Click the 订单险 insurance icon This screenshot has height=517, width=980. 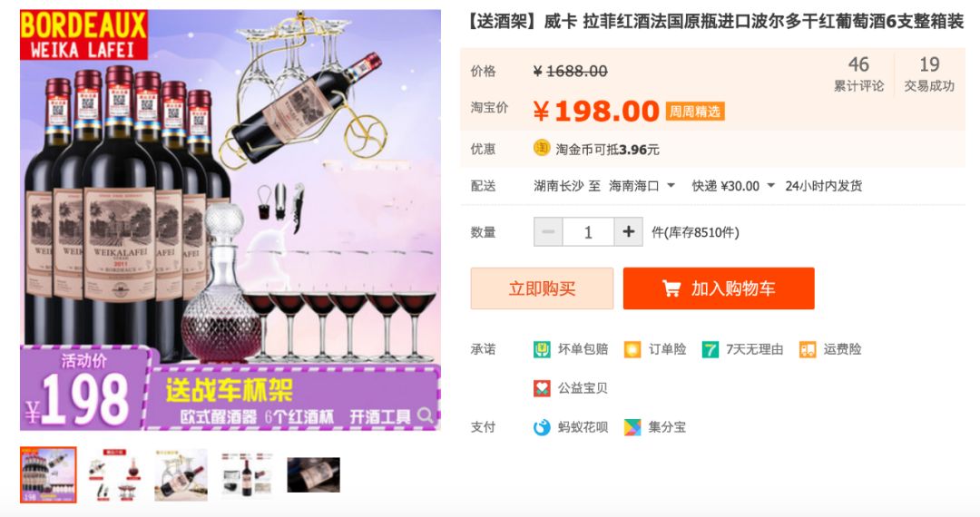[x=632, y=350]
